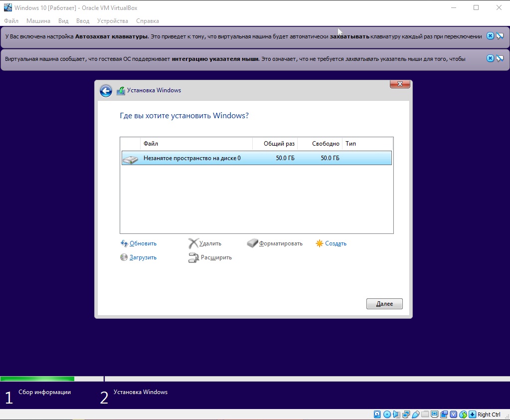Open the audio indicator in status bar
Screen dimensions: 510x420
click(x=396, y=415)
